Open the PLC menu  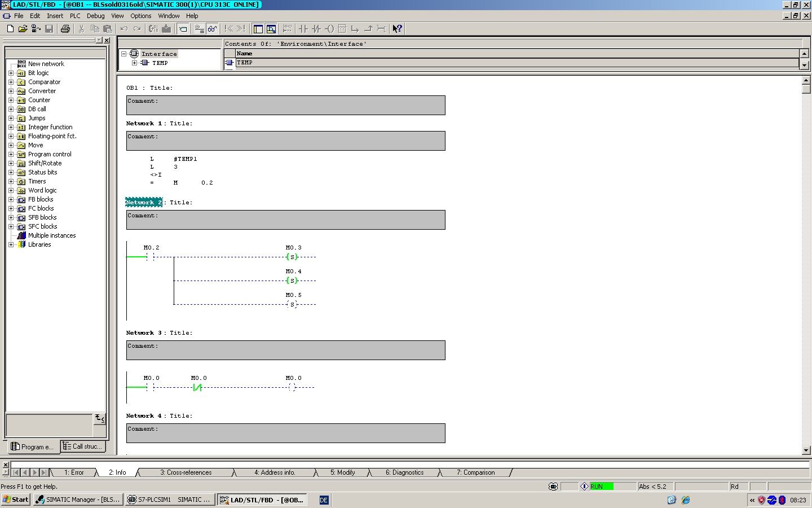point(75,16)
